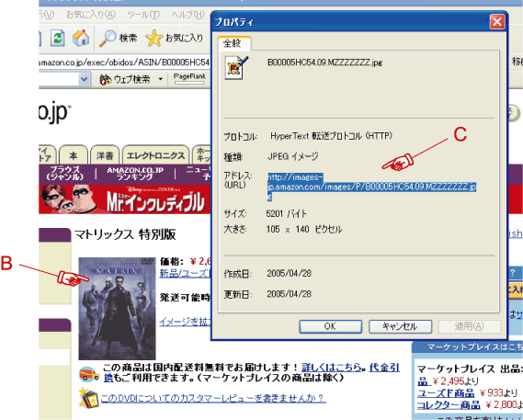The image size is (523, 420).
Task: Click the HyperText 転送プロトコル (HTTP) value
Action: 331,136
